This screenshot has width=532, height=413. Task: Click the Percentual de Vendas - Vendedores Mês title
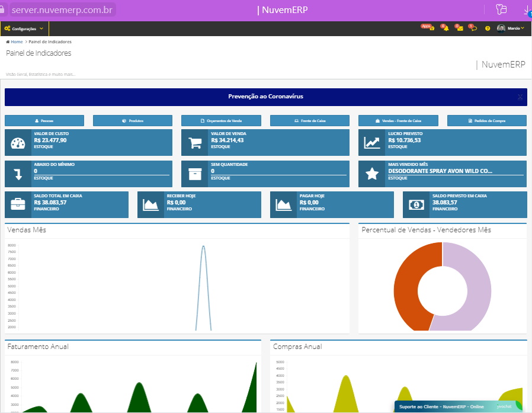click(426, 230)
